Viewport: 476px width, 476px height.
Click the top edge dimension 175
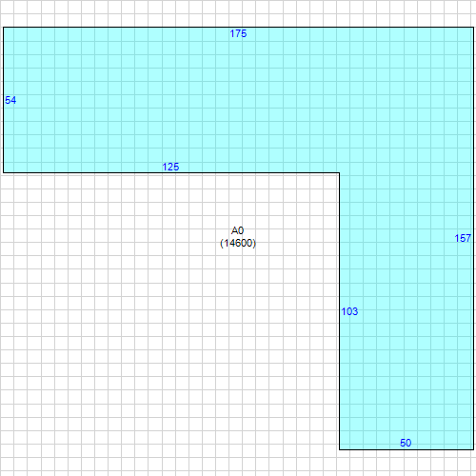point(238,33)
